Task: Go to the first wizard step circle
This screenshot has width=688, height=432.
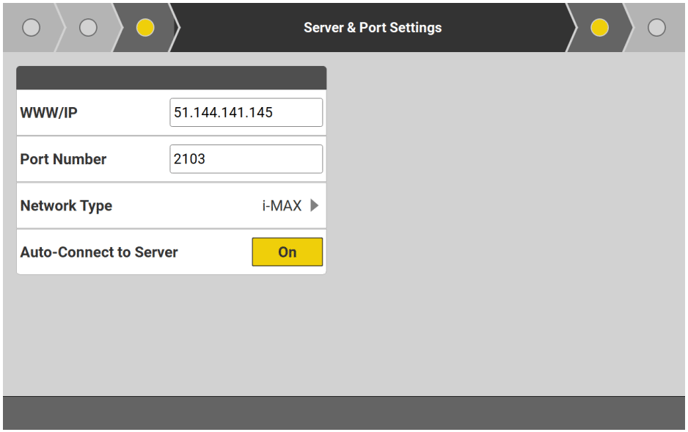Action: pos(31,28)
